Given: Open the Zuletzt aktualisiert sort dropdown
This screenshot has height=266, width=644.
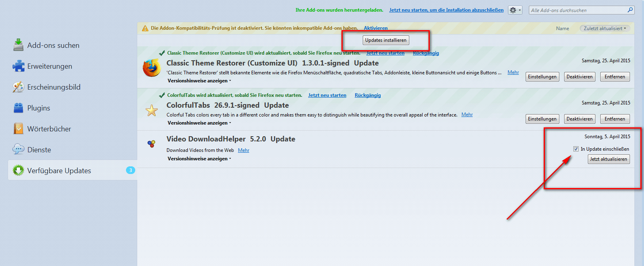Looking at the screenshot, I should pos(605,29).
